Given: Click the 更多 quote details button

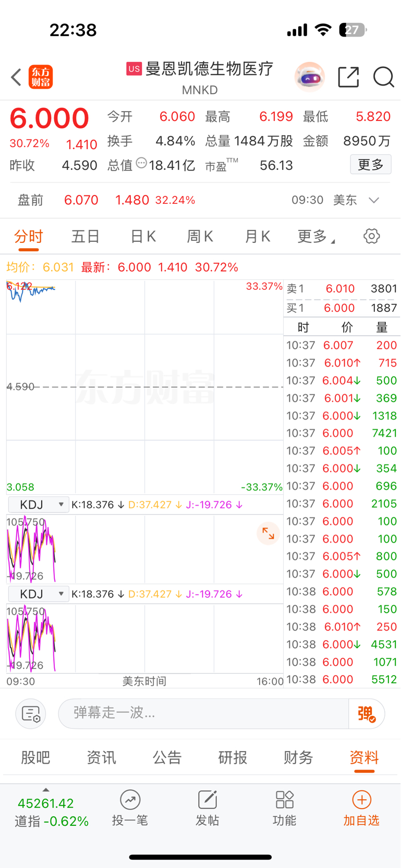Looking at the screenshot, I should click(371, 165).
